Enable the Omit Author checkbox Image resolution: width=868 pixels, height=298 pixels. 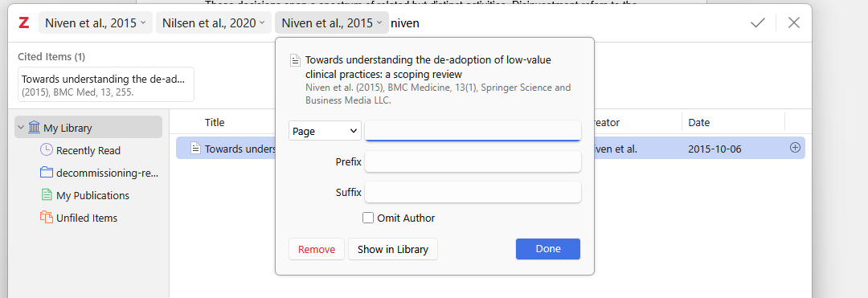[x=368, y=218]
